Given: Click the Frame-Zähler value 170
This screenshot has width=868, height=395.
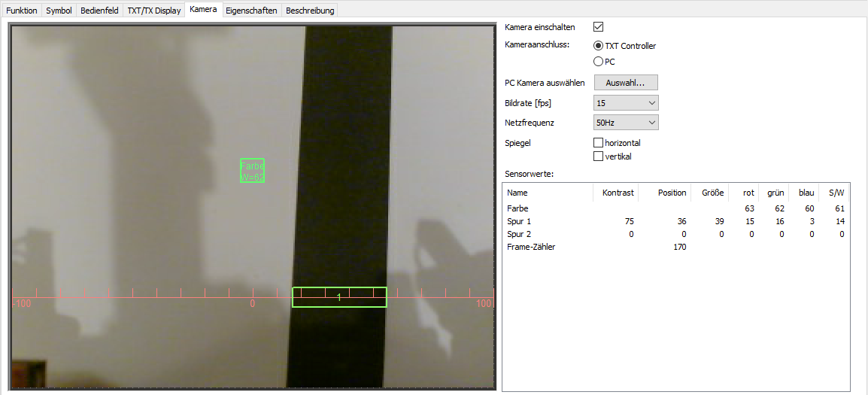Looking at the screenshot, I should click(679, 247).
